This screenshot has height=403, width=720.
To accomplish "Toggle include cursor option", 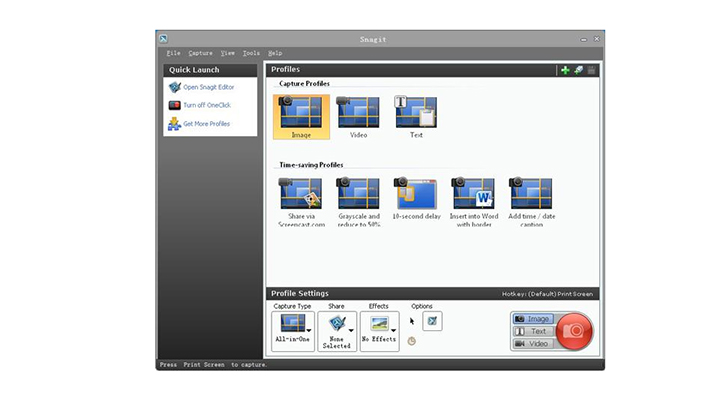I will coord(412,321).
